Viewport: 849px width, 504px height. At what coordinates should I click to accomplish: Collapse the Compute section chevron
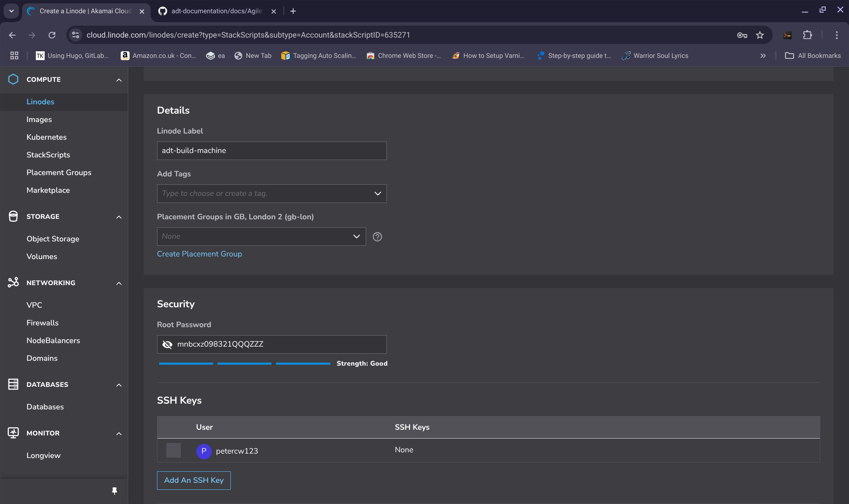pos(119,80)
